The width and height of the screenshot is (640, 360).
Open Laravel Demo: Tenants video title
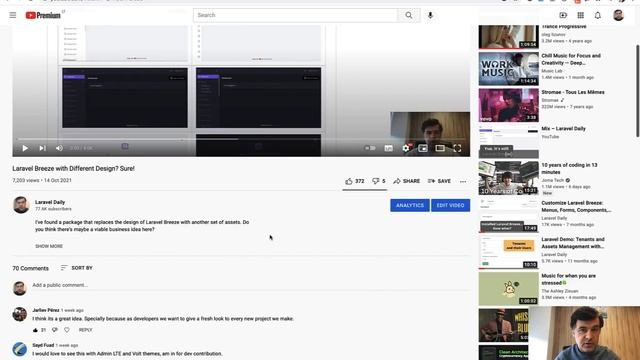point(573,243)
